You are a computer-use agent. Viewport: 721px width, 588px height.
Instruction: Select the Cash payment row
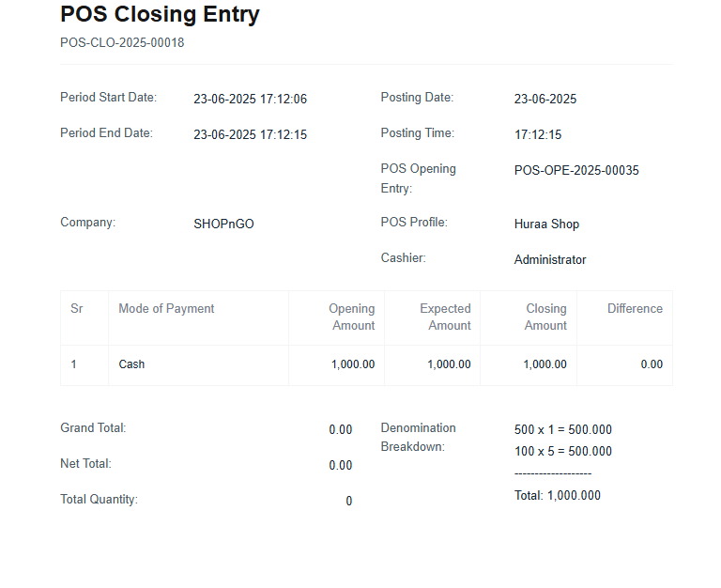click(x=366, y=364)
